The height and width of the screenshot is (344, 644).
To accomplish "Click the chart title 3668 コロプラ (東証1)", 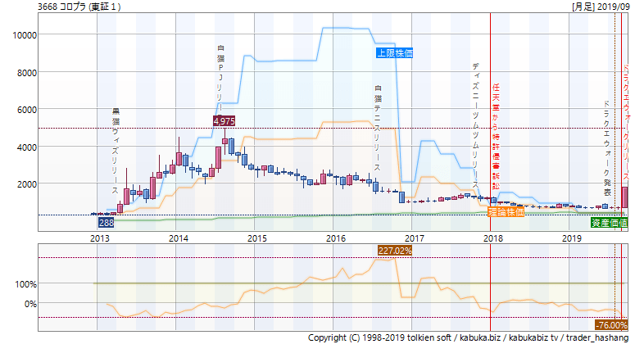I will coord(79,7).
